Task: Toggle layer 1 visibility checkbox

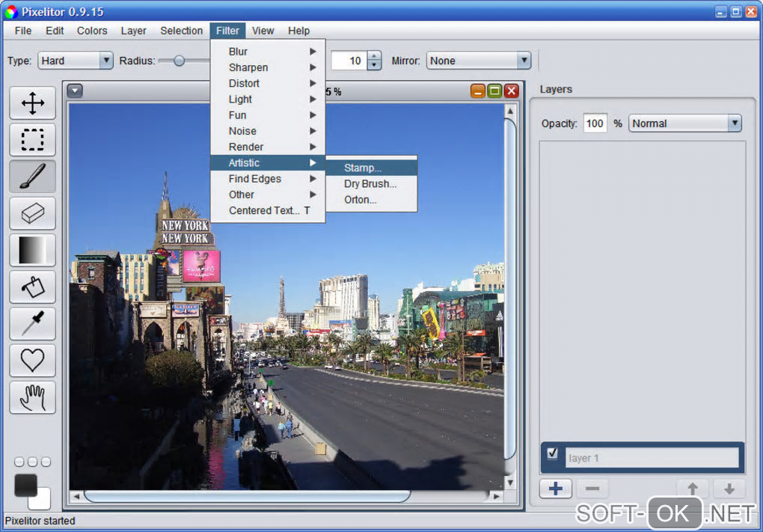Action: pos(552,453)
